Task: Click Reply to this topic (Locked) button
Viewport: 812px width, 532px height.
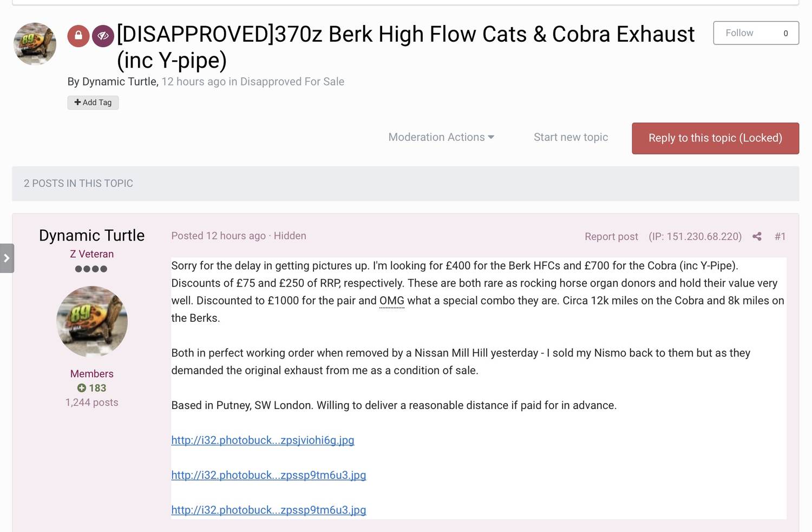Action: pyautogui.click(x=715, y=138)
